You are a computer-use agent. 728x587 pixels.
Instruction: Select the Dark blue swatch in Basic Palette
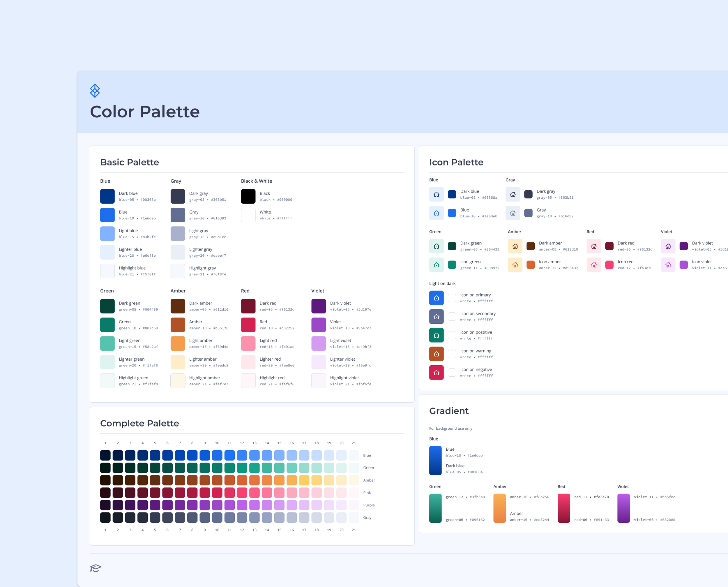[x=107, y=196]
